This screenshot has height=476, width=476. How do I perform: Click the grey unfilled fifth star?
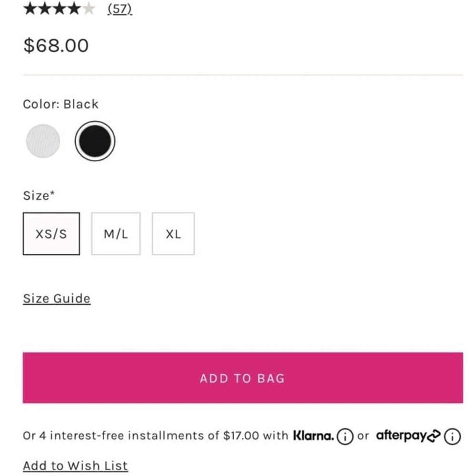[89, 8]
